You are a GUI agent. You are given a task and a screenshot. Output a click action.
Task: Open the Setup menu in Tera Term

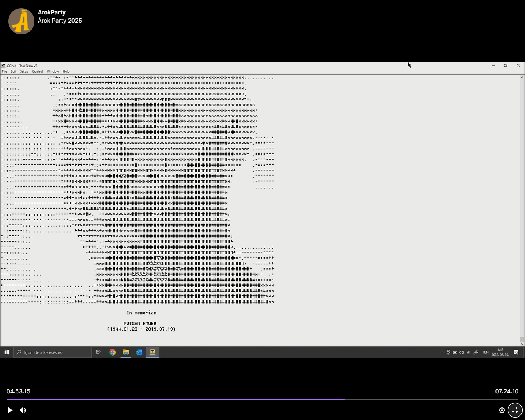tap(24, 71)
